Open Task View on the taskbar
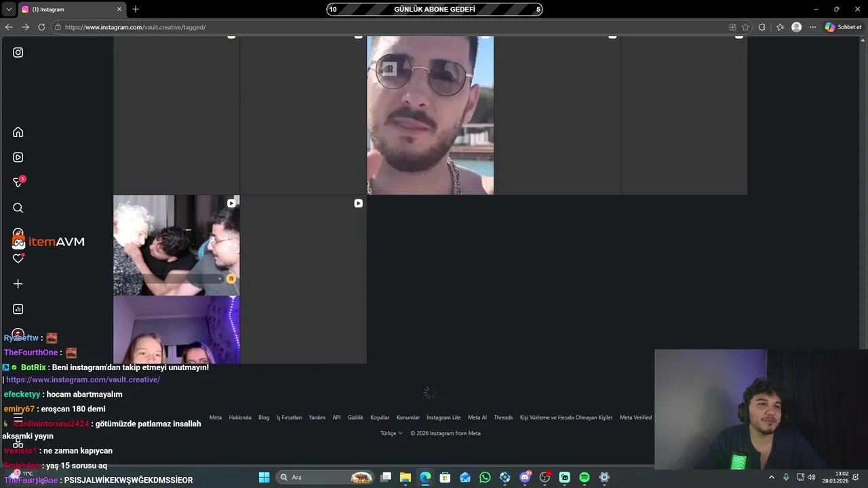The image size is (868, 488). [386, 477]
